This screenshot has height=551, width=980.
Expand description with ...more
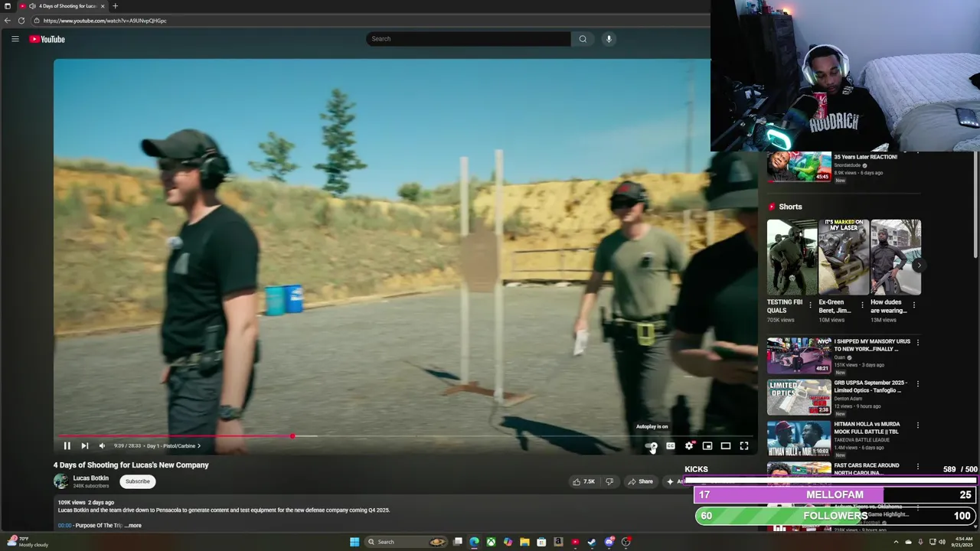pyautogui.click(x=134, y=525)
